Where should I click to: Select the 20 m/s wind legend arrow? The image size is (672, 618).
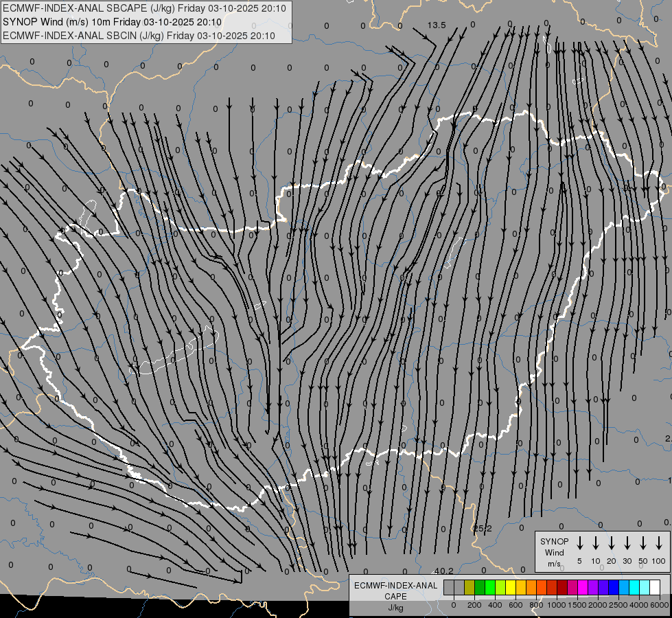coord(612,543)
